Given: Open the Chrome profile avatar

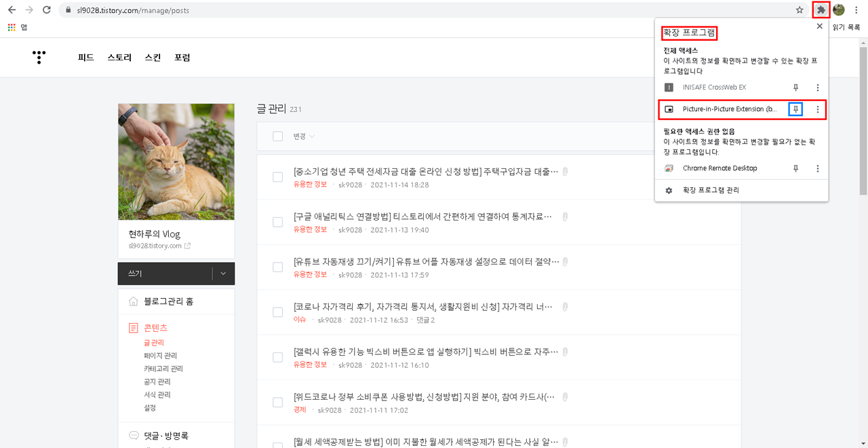Looking at the screenshot, I should click(839, 10).
